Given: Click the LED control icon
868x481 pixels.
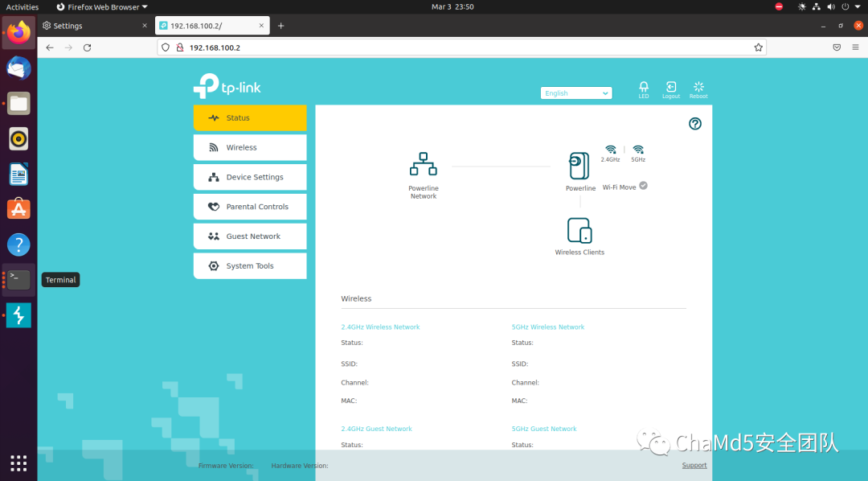Looking at the screenshot, I should 643,89.
